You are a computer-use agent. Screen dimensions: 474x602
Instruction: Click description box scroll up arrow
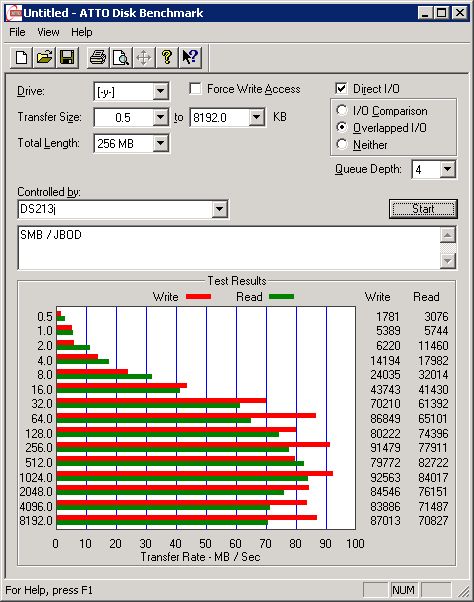[x=448, y=235]
